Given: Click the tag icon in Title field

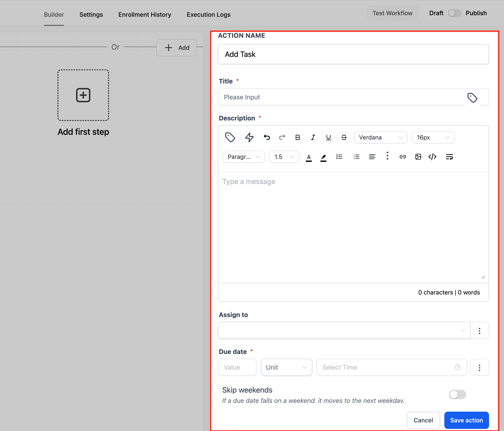Looking at the screenshot, I should pos(472,98).
